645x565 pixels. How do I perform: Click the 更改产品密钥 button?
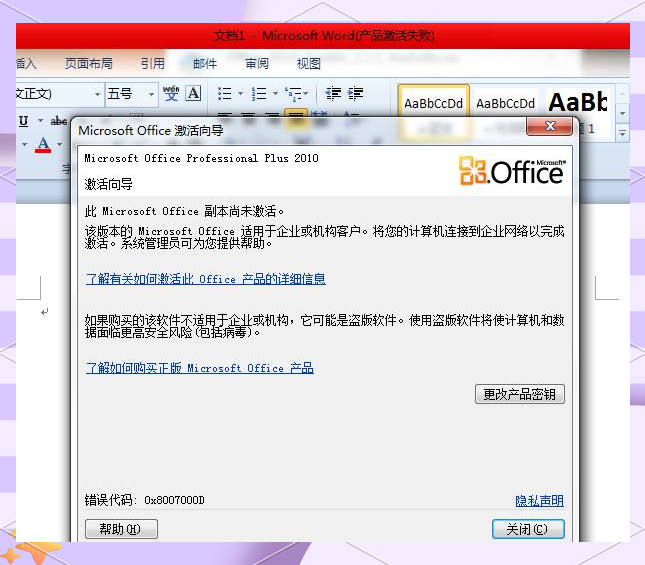pyautogui.click(x=520, y=394)
